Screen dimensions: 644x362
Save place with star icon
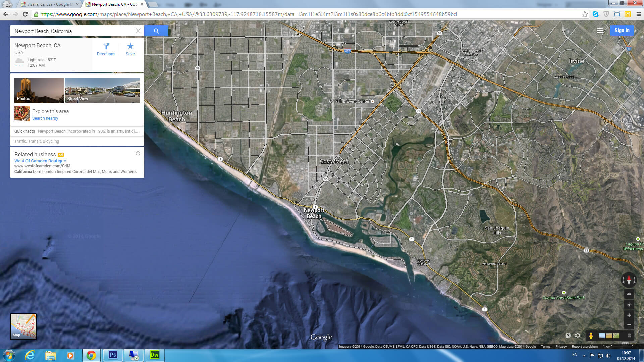tap(130, 47)
